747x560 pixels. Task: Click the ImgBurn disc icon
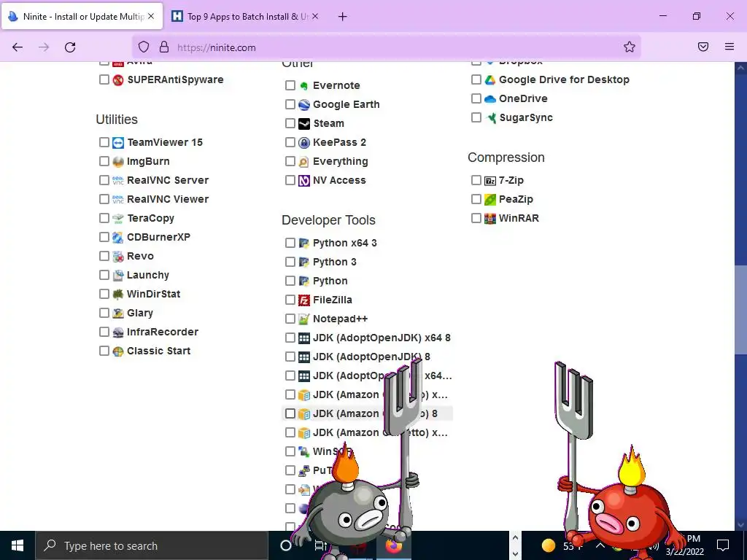point(118,161)
